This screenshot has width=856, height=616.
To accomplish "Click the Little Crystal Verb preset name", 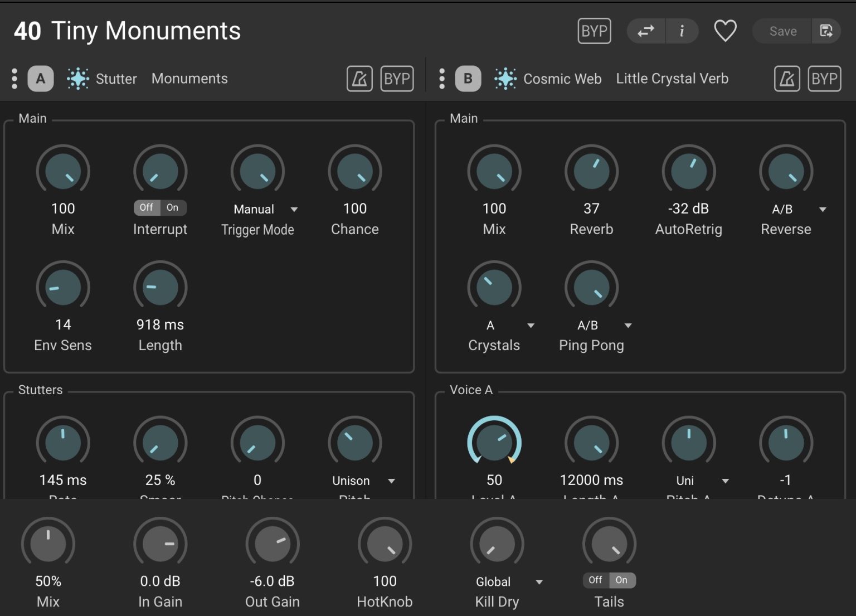I will point(672,79).
